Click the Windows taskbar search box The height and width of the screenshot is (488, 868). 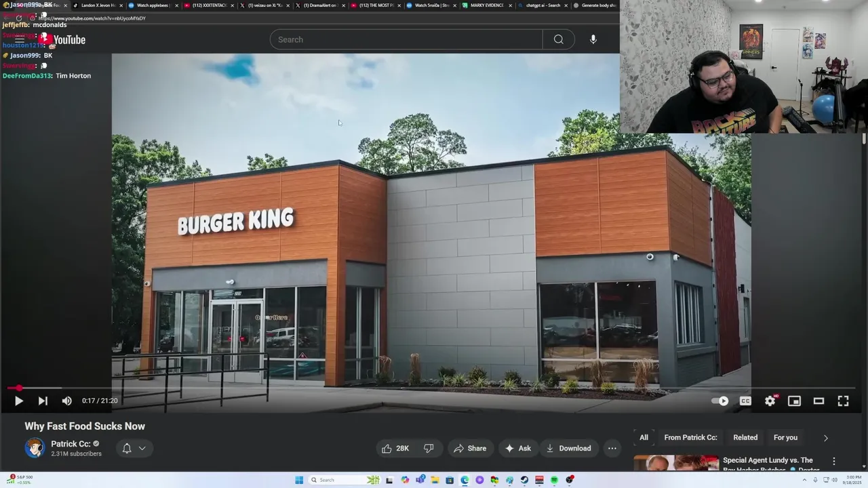coord(344,480)
